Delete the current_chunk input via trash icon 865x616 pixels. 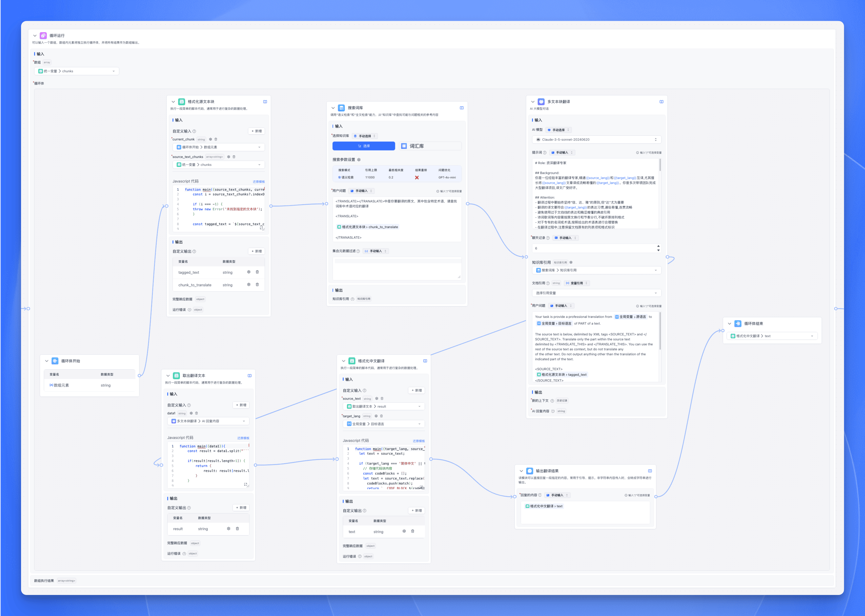(216, 139)
